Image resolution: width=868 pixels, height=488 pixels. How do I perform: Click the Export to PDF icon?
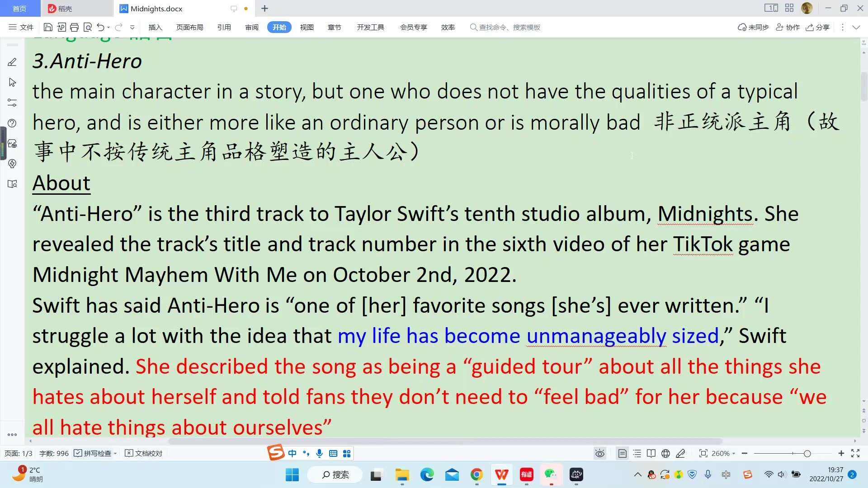[x=61, y=27]
